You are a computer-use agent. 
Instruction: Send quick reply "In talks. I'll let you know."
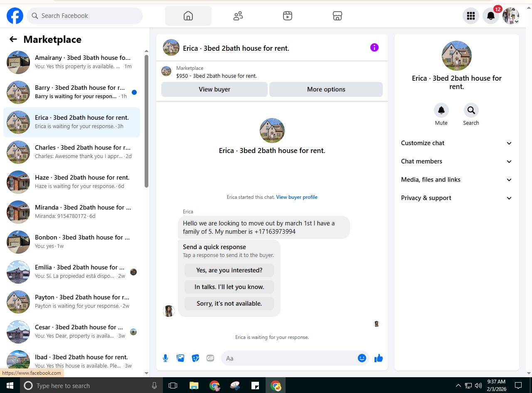(229, 287)
